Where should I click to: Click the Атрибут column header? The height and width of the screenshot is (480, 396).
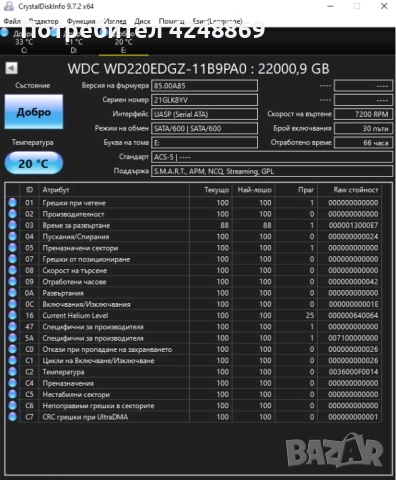coord(114,190)
